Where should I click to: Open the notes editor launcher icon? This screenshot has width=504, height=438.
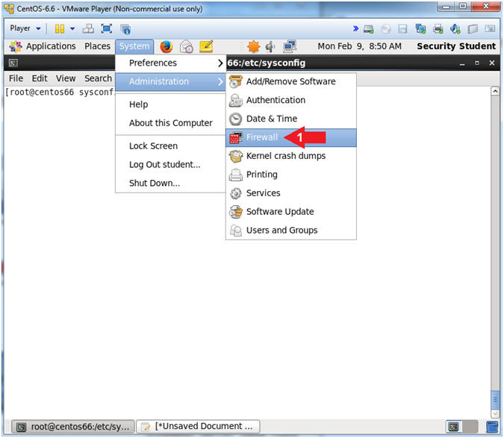[x=206, y=47]
